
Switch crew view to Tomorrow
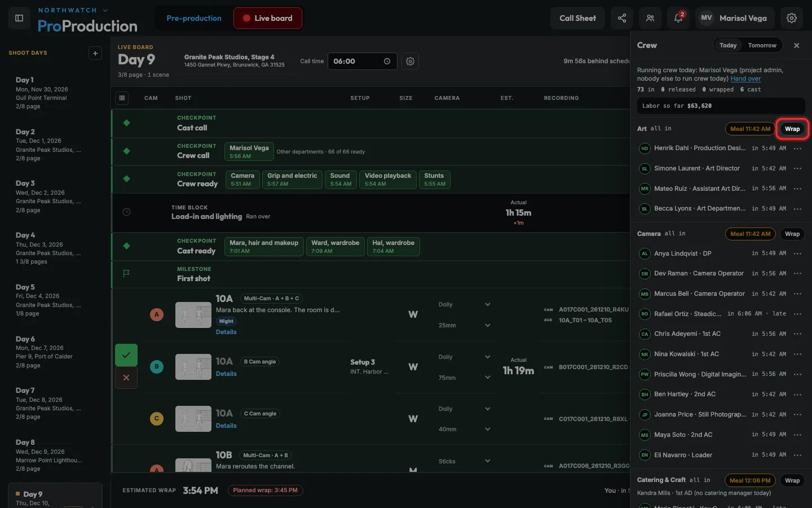762,45
